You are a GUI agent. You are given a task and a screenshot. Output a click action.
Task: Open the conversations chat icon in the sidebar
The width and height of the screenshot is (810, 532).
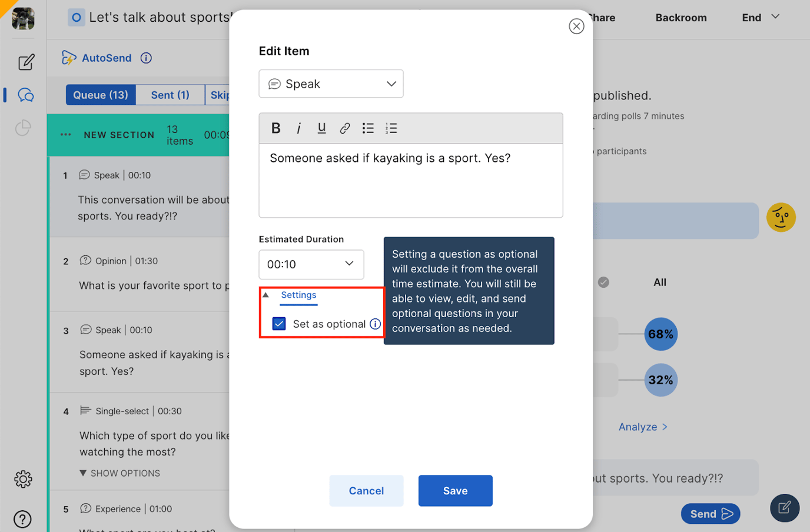point(25,94)
